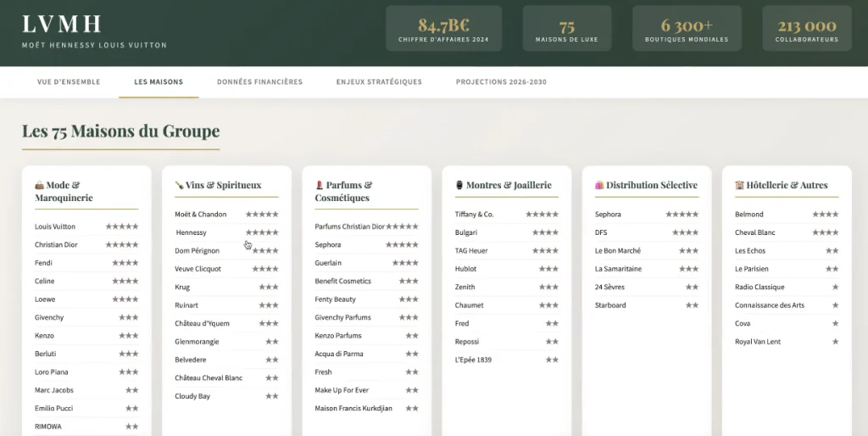Select the Moët & Chandon row
This screenshot has height=436, width=868.
pos(226,215)
